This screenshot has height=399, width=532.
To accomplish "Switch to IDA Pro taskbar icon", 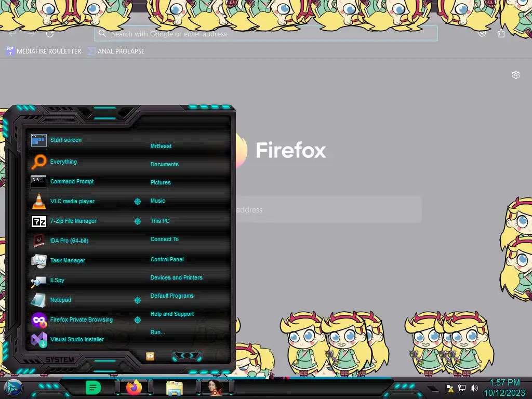I will coord(215,388).
